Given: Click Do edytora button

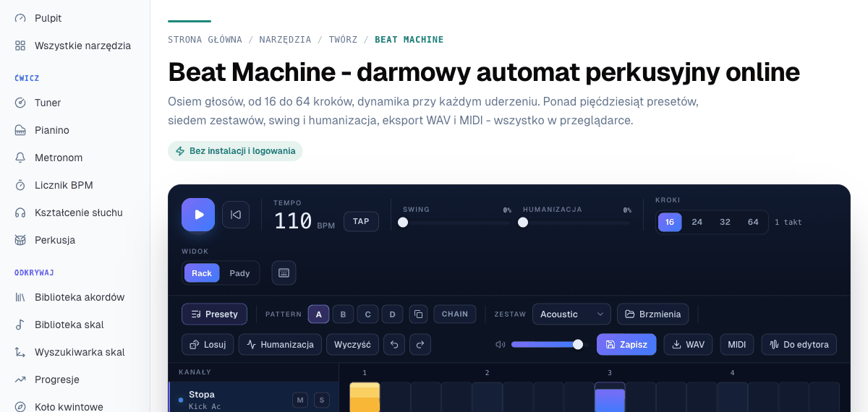Looking at the screenshot, I should [x=799, y=344].
